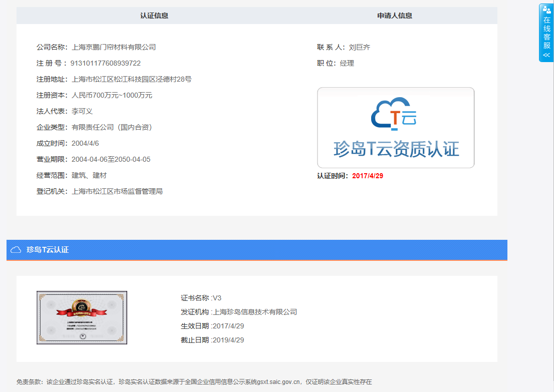The image size is (554, 392).
Task: Click business term 2004-04-06至2050-04-05
Action: click(x=111, y=159)
